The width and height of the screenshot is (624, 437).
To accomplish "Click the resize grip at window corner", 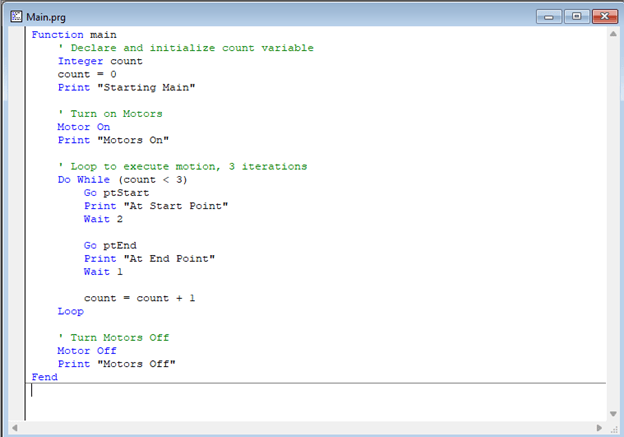I will (x=614, y=429).
